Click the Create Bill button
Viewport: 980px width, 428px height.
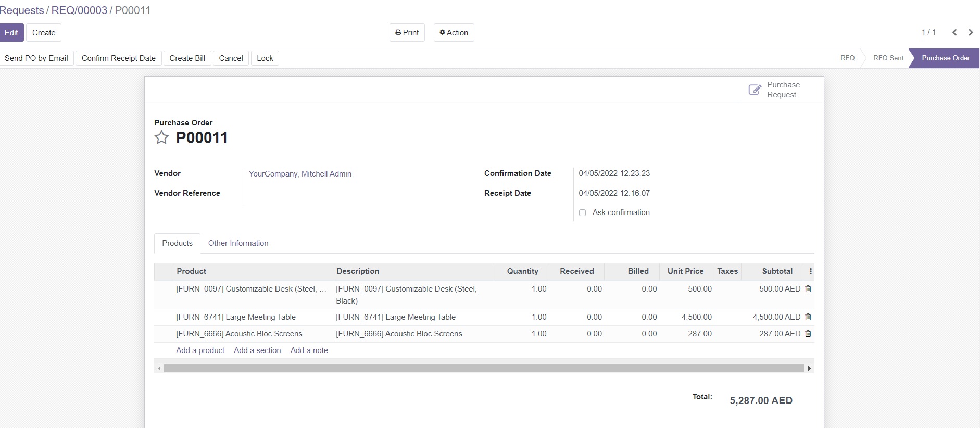pyautogui.click(x=187, y=58)
